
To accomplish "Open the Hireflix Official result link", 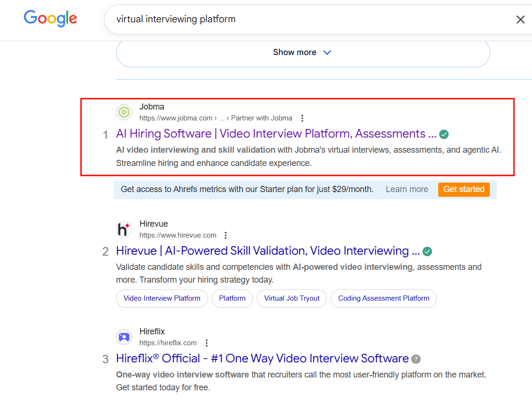I will (262, 359).
